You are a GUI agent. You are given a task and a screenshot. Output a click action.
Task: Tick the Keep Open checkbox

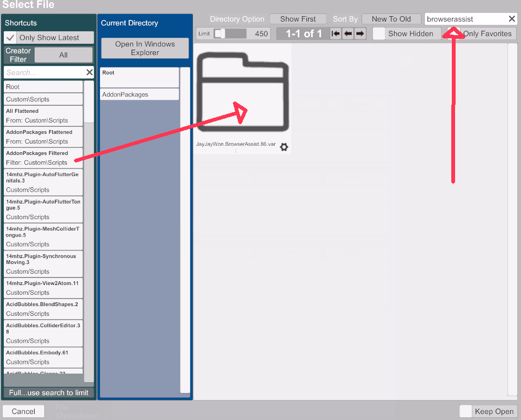point(466,411)
